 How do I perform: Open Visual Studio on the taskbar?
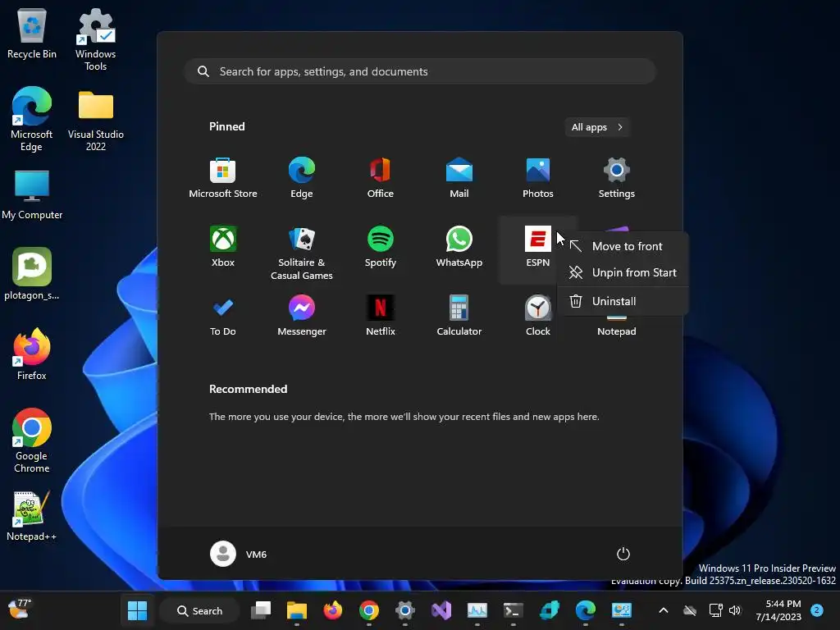(x=441, y=610)
